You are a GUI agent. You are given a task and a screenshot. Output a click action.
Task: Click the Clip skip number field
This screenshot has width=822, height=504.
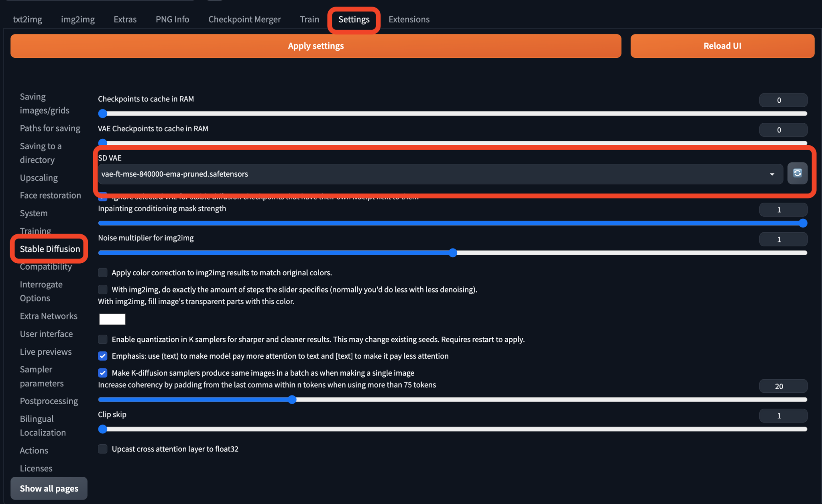pos(783,416)
